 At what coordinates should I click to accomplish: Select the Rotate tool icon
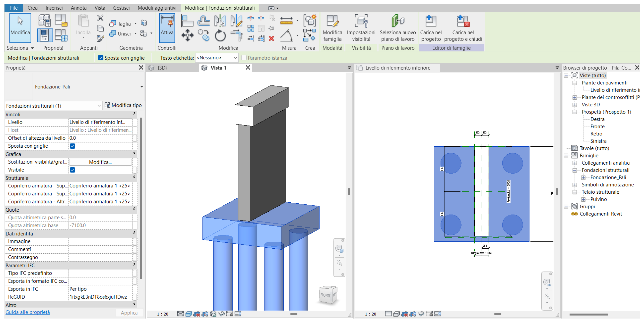pyautogui.click(x=220, y=35)
